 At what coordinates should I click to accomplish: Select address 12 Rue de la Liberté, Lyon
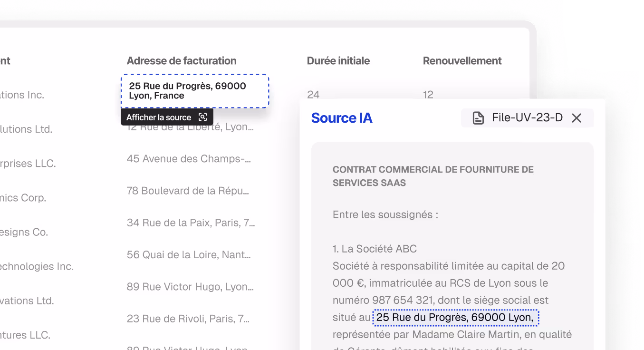(188, 126)
